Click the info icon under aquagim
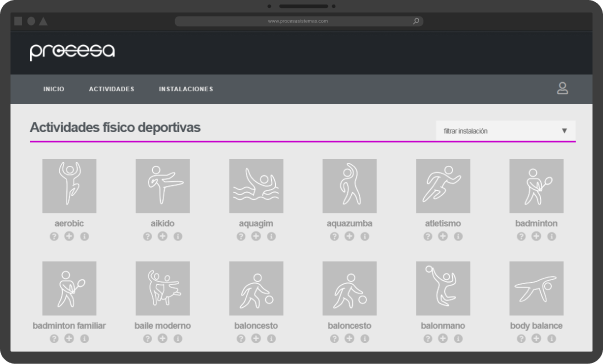Image resolution: width=603 pixels, height=364 pixels. (x=272, y=236)
